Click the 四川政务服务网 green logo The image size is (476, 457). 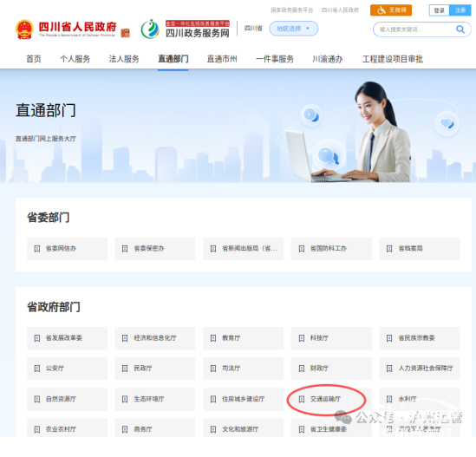150,29
